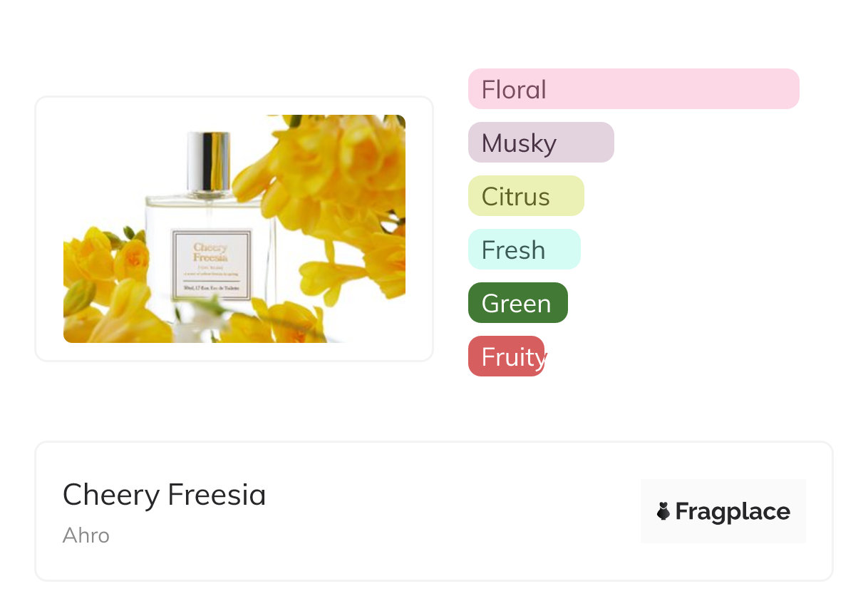Image resolution: width=868 pixels, height=616 pixels.
Task: Click the Floral label text
Action: [x=514, y=90]
